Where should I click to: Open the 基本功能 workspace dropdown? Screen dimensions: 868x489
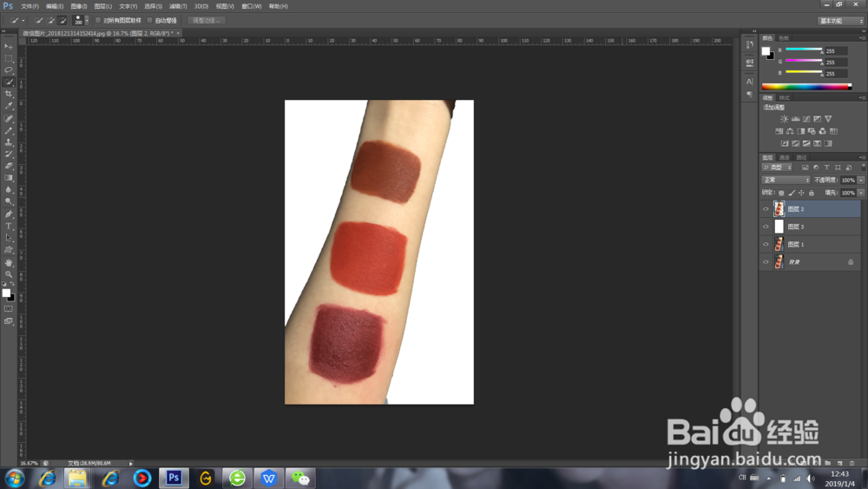pos(841,21)
